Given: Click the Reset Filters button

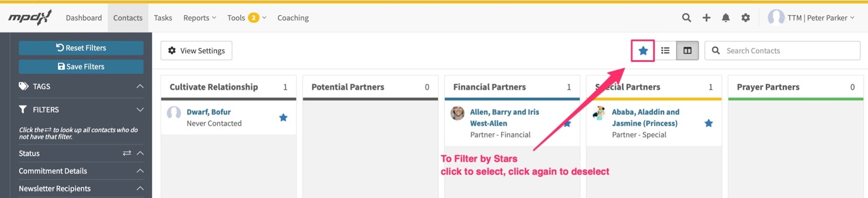Looking at the screenshot, I should click(81, 48).
